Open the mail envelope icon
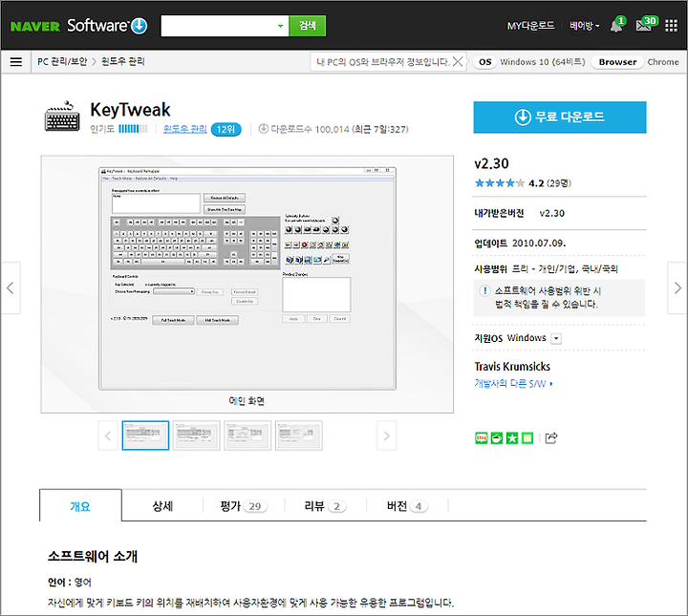 click(x=644, y=27)
